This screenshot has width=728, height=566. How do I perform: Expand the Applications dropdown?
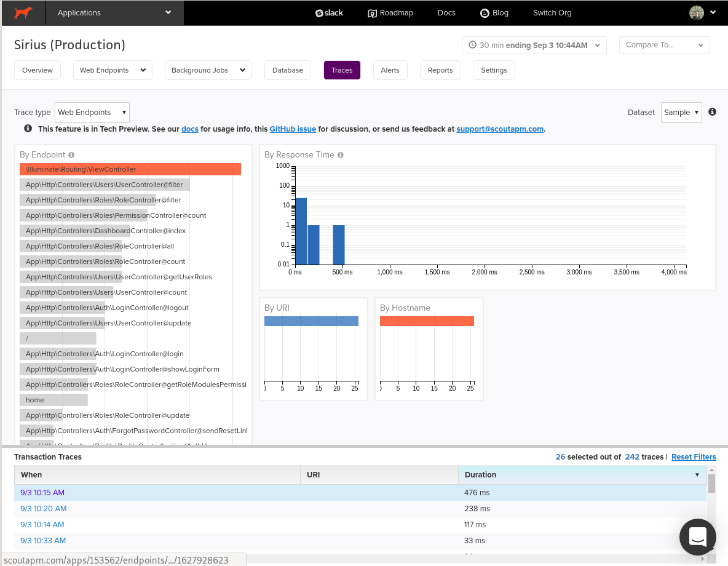point(114,12)
